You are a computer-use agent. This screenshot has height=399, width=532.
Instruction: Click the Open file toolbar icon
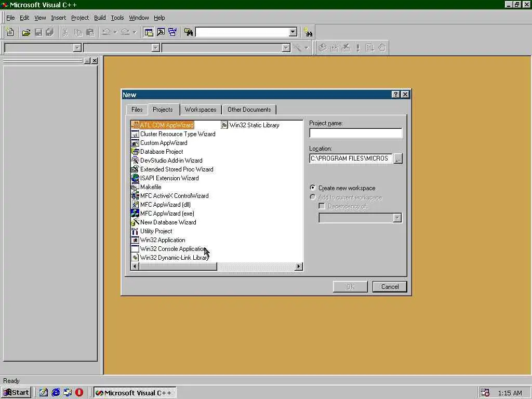[x=26, y=32]
